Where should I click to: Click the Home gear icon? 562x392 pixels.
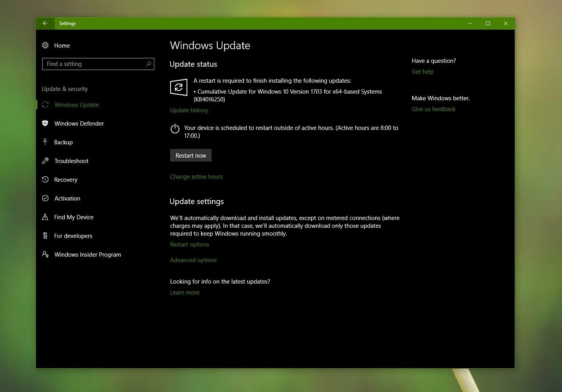[45, 45]
